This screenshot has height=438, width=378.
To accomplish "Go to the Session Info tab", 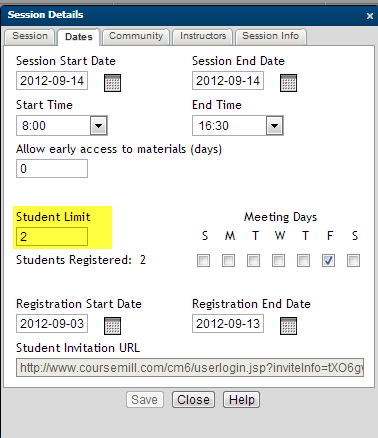I will point(271,36).
